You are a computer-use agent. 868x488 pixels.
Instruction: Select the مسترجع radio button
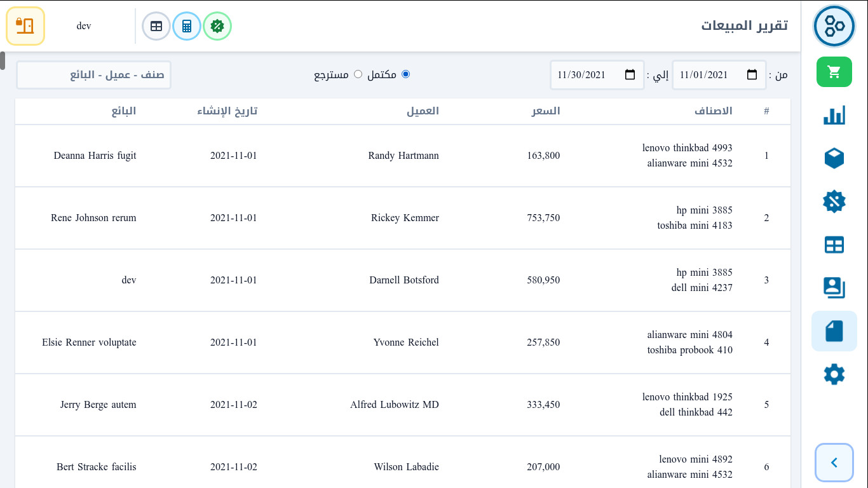tap(358, 74)
